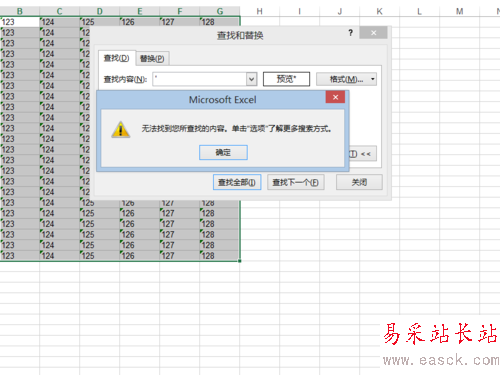Select column D header
Viewport: 500px width, 375px height.
(x=99, y=11)
